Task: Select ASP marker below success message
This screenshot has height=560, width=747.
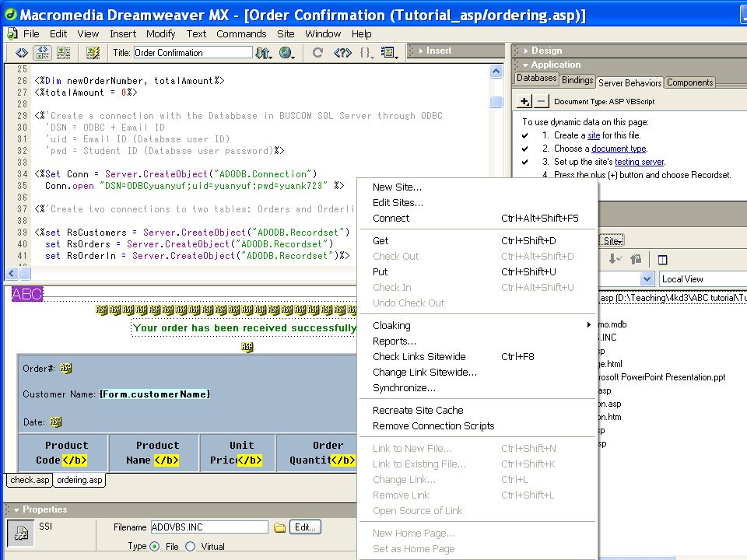Action: [247, 347]
